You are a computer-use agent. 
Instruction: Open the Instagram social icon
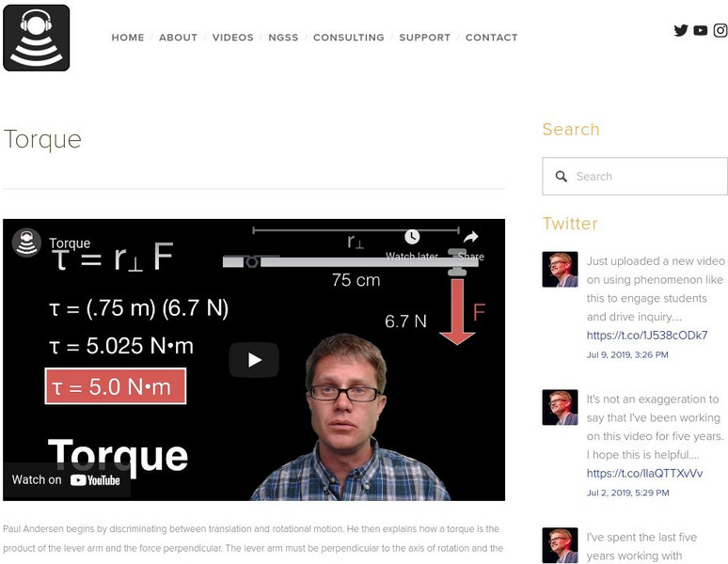pos(720,31)
